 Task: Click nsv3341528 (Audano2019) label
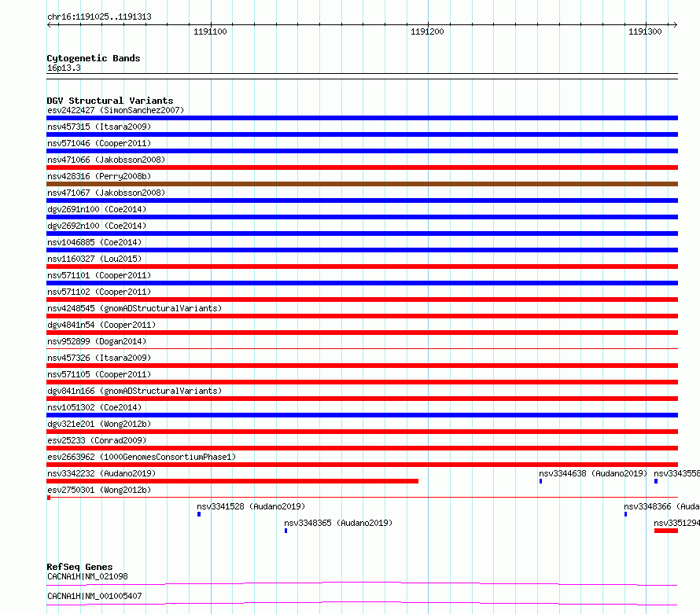tap(251, 506)
